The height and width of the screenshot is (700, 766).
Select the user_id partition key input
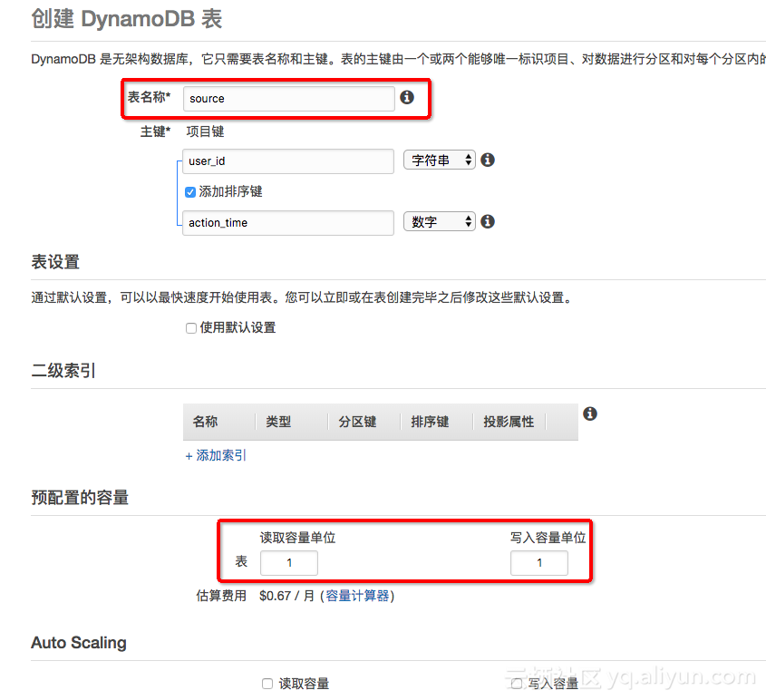coord(287,160)
